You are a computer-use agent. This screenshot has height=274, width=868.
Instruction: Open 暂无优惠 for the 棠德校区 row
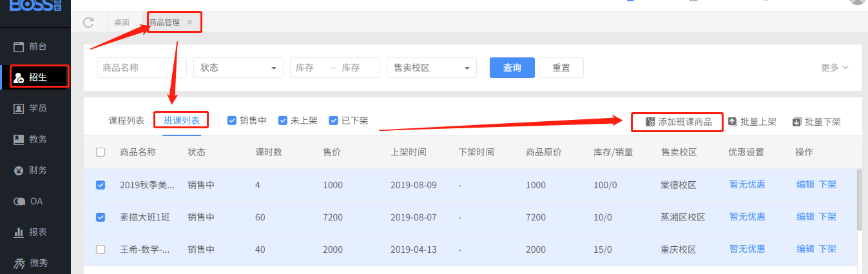click(747, 184)
